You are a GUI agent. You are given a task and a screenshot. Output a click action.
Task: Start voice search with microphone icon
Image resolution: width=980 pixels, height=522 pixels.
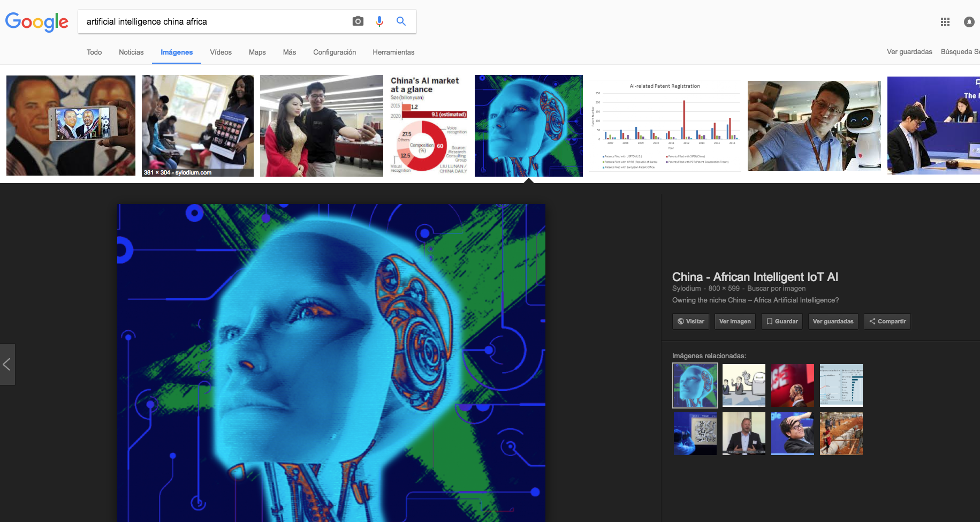pos(379,21)
